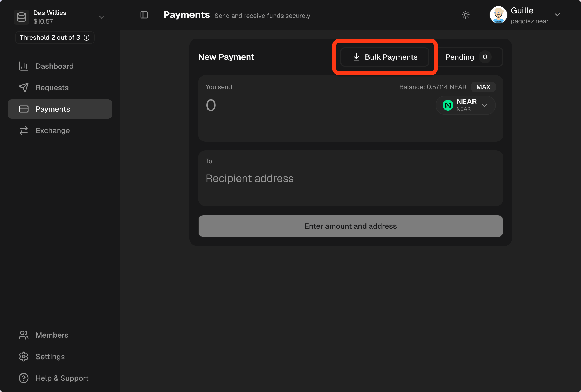Click Guille's profile avatar

(x=498, y=15)
